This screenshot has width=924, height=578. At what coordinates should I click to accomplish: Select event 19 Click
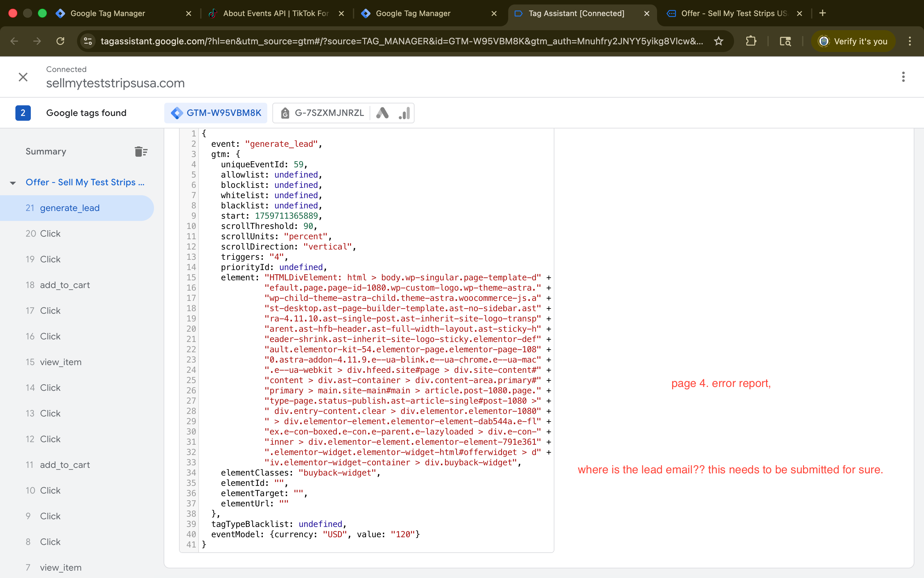(77, 259)
